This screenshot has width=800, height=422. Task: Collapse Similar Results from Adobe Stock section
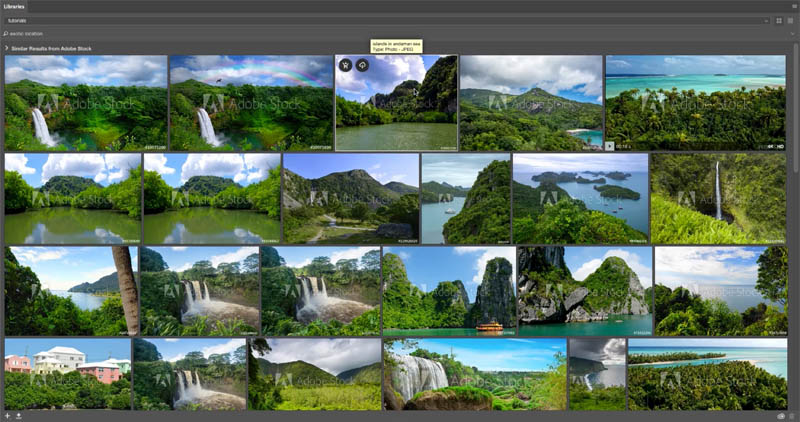click(x=7, y=48)
